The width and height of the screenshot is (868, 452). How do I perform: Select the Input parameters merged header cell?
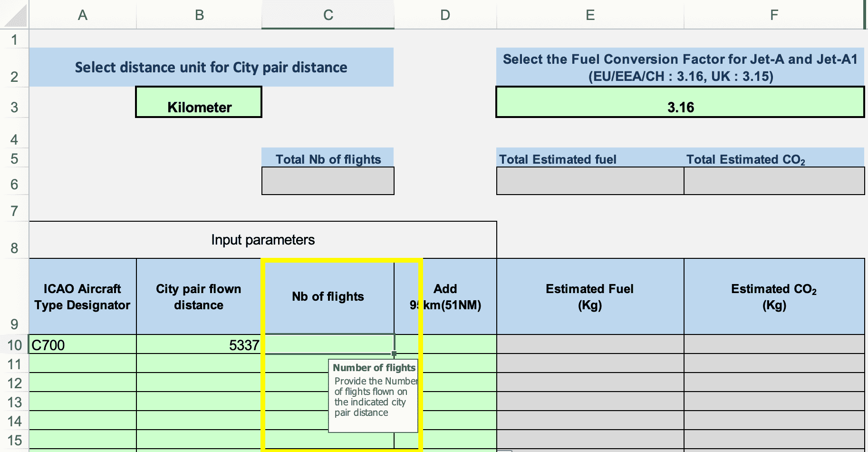(263, 240)
